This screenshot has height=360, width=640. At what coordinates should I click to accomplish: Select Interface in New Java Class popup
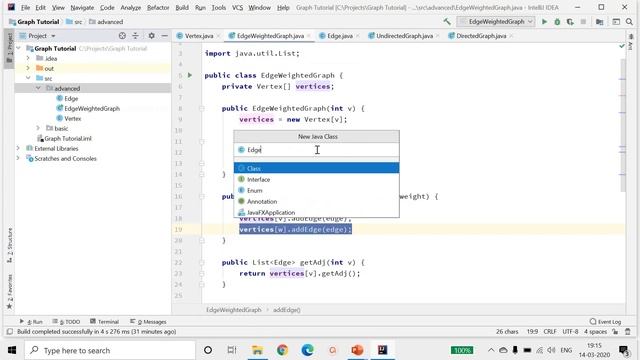pyautogui.click(x=316, y=179)
